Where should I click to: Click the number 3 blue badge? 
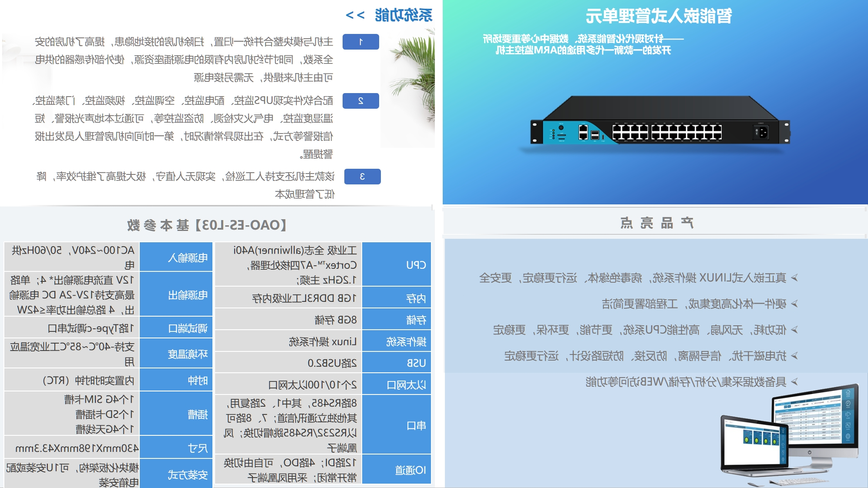click(x=362, y=177)
